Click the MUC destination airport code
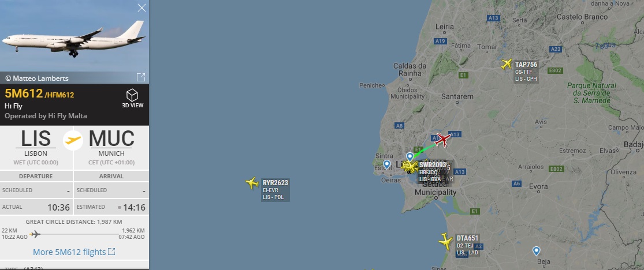This screenshot has width=644, height=270. point(111,138)
